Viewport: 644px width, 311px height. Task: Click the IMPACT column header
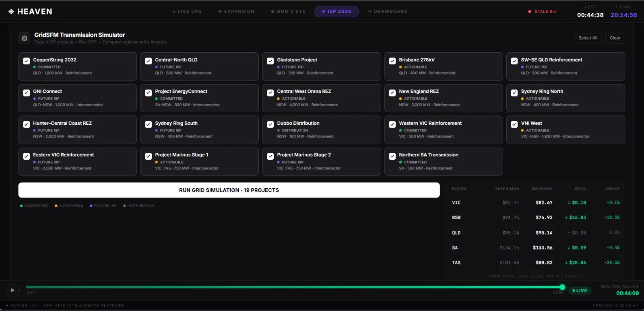[612, 189]
